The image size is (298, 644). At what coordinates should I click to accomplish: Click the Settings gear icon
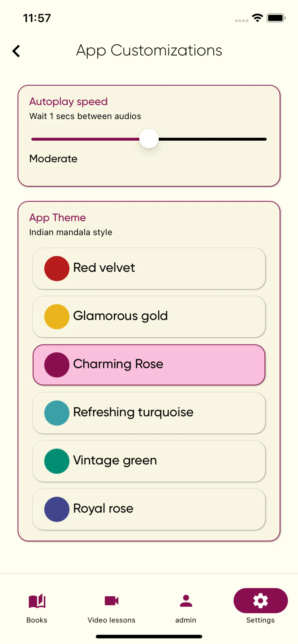coord(260,600)
